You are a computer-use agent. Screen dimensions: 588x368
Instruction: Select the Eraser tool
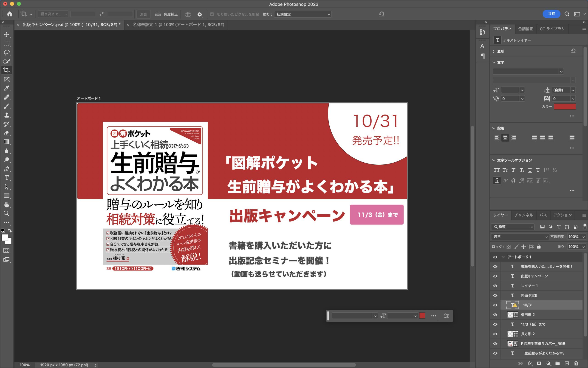coord(7,133)
